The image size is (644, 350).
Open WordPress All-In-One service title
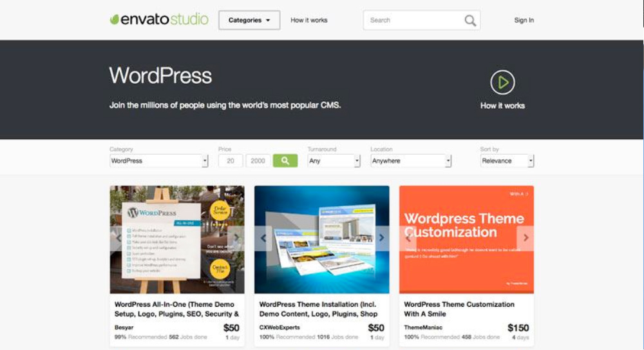(x=176, y=309)
